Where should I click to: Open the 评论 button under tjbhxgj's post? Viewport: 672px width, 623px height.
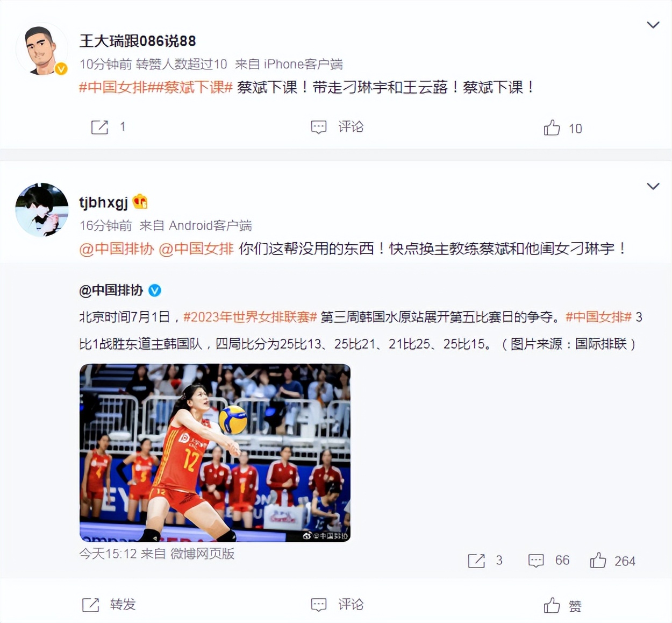pos(337,605)
